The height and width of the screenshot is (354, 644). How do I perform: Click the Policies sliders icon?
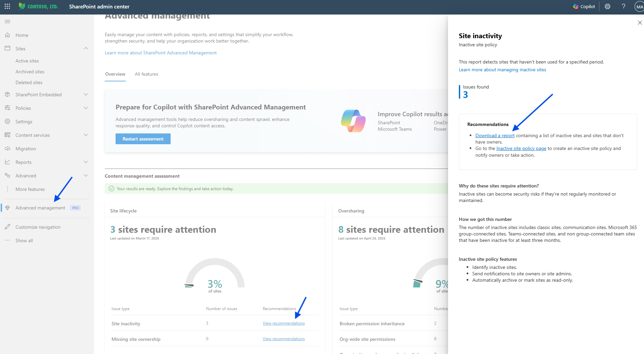pyautogui.click(x=7, y=108)
